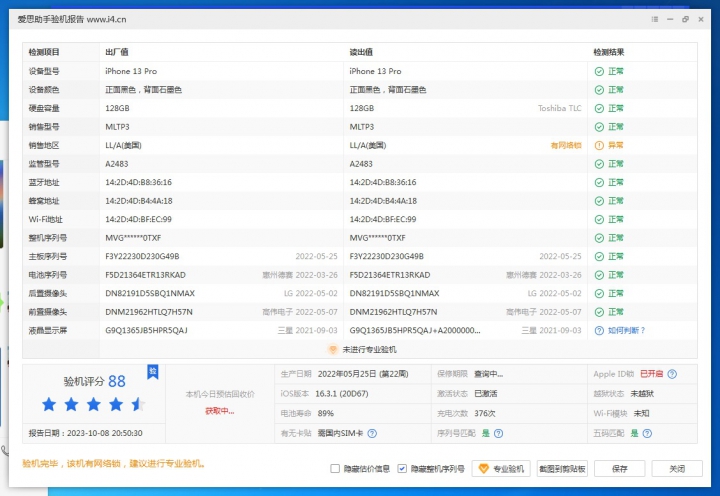
Task: Click 截图到剪贴板 button
Action: tap(562, 468)
